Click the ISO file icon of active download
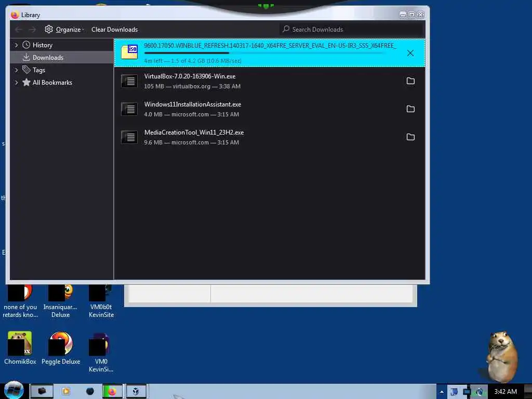532x399 pixels. 129,52
